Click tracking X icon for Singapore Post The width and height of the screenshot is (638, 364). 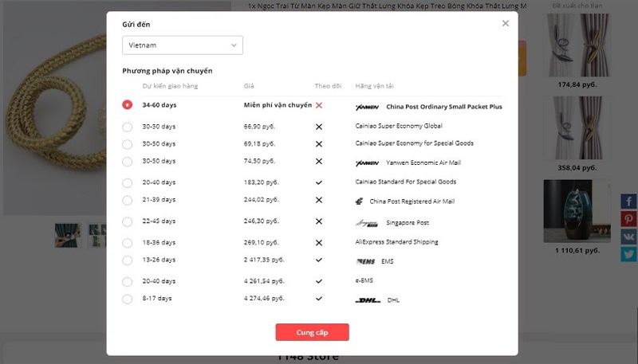319,221
